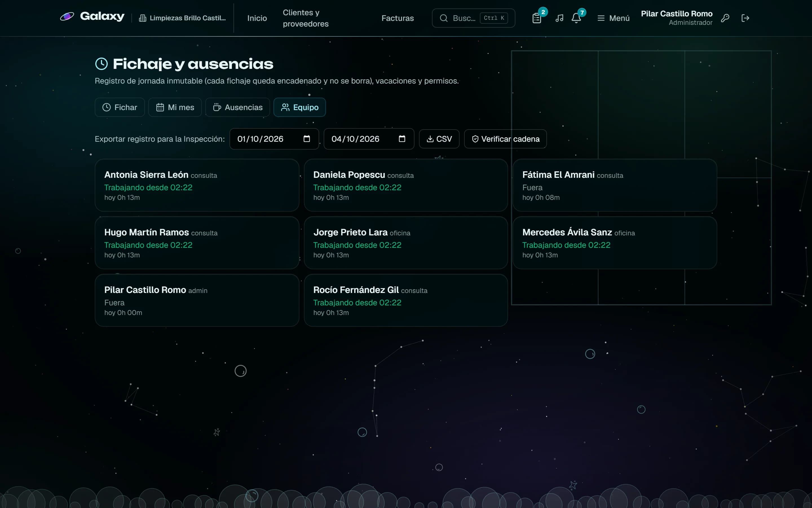Open Jorge Prieto Lara's card
This screenshot has width=812, height=508.
(x=406, y=243)
